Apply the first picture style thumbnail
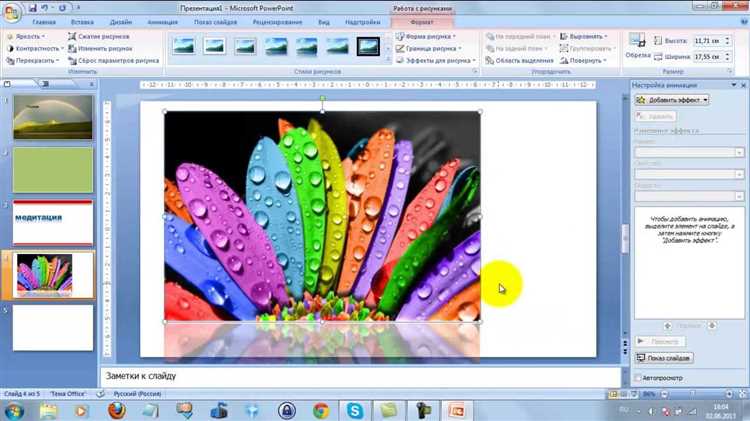 click(184, 46)
